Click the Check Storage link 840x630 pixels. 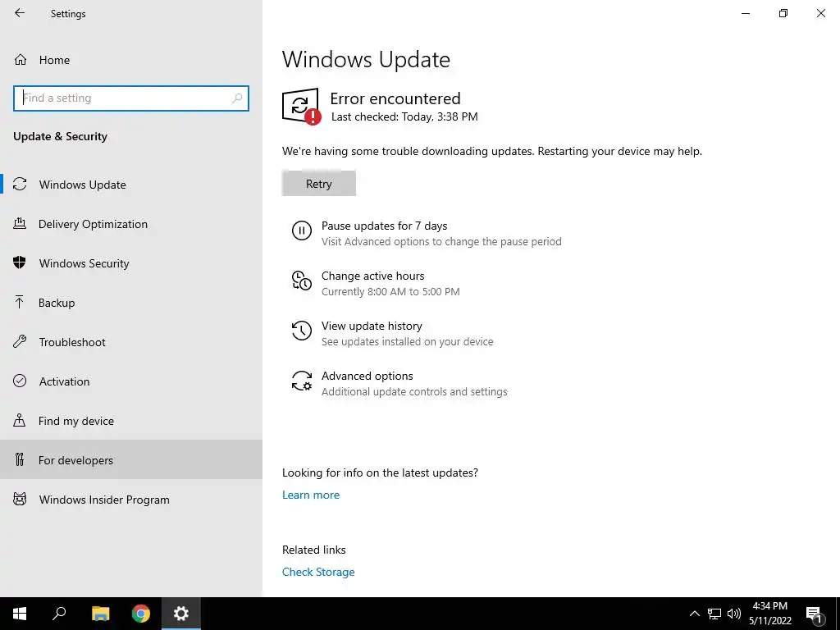point(318,572)
